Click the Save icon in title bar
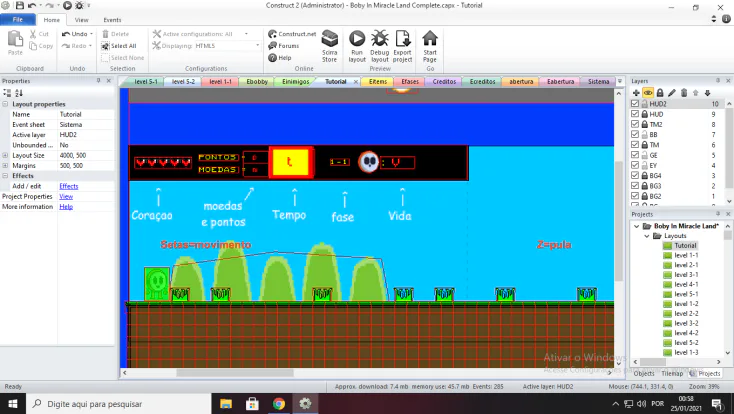The height and width of the screenshot is (414, 734). pyautogui.click(x=20, y=6)
